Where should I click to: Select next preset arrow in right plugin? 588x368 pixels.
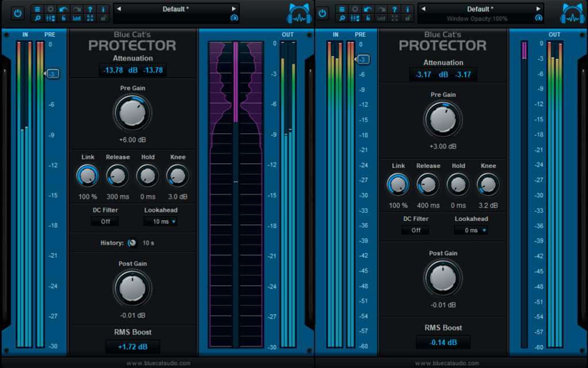click(x=538, y=9)
